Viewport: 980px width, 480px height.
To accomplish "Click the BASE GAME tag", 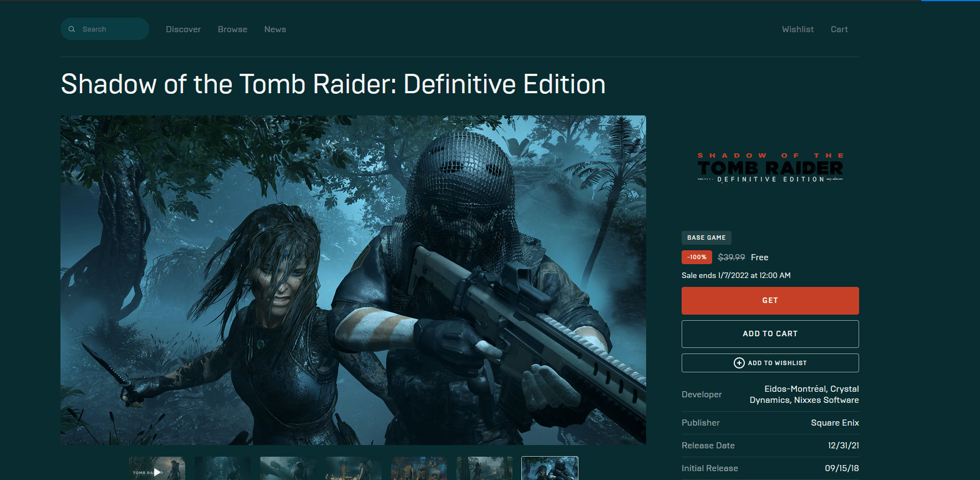I will coord(706,238).
